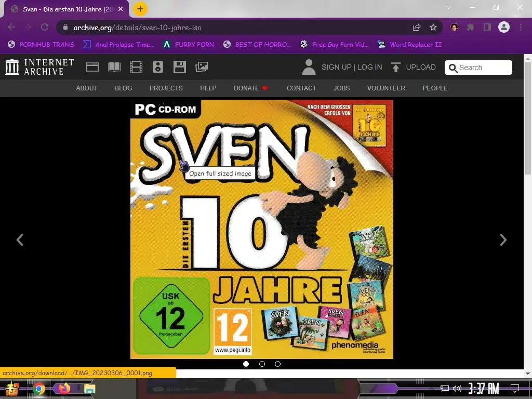
Task: Open a new tab with plus button
Action: tap(140, 9)
